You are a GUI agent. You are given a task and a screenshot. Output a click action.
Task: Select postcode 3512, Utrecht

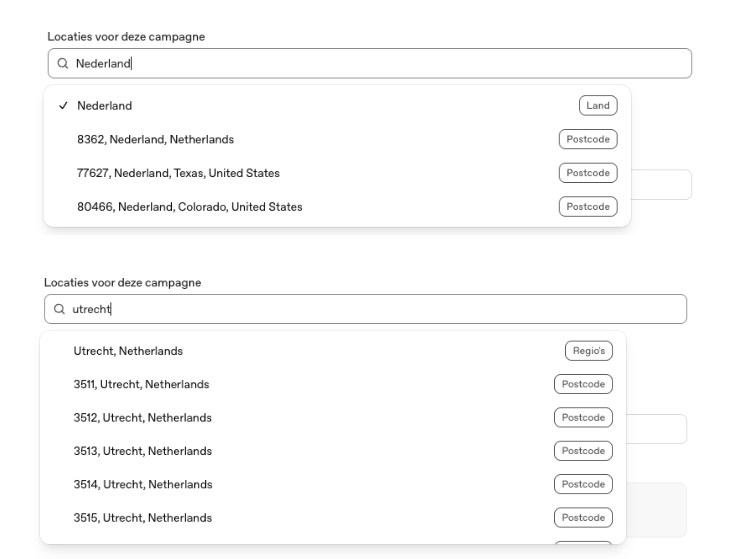[333, 418]
